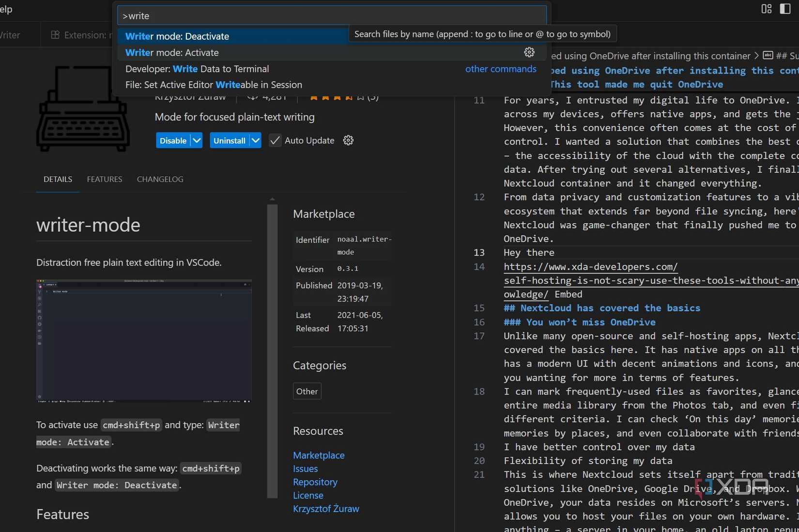Switch to the FEATURES tab
Screen dimensions: 799x532
(x=105, y=179)
